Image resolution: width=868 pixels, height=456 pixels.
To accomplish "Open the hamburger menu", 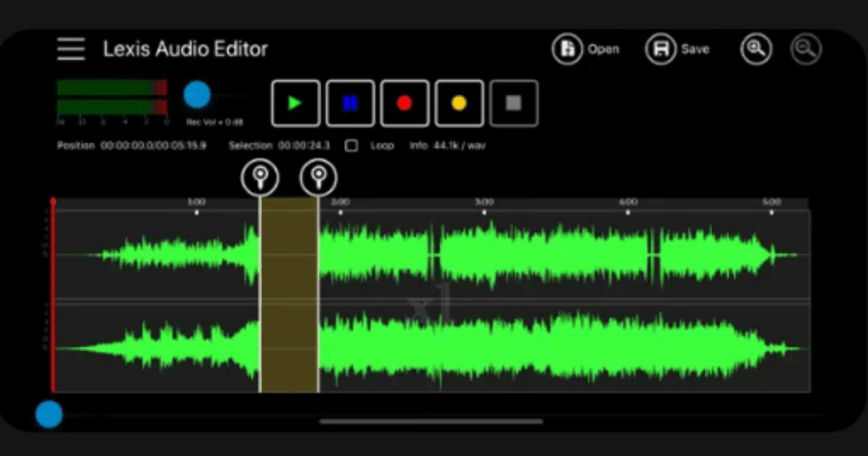I will (71, 49).
